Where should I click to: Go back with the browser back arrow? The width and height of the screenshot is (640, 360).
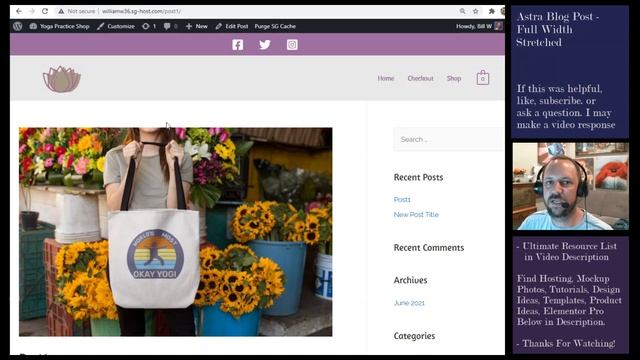[x=19, y=11]
